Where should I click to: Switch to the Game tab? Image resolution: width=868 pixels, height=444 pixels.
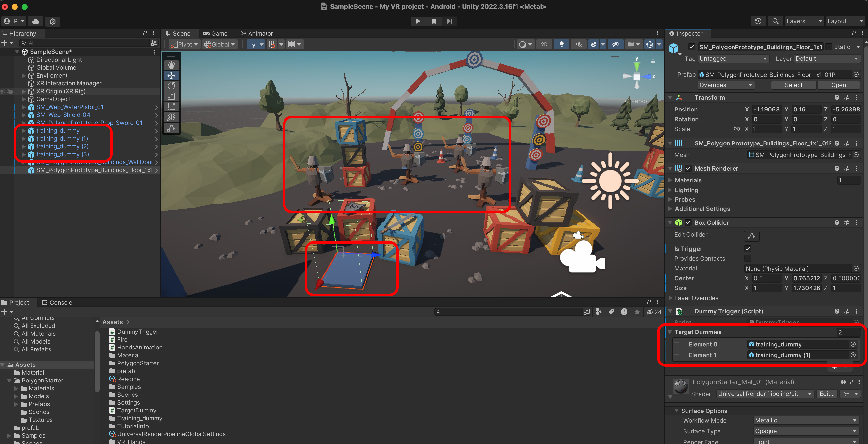tap(215, 34)
